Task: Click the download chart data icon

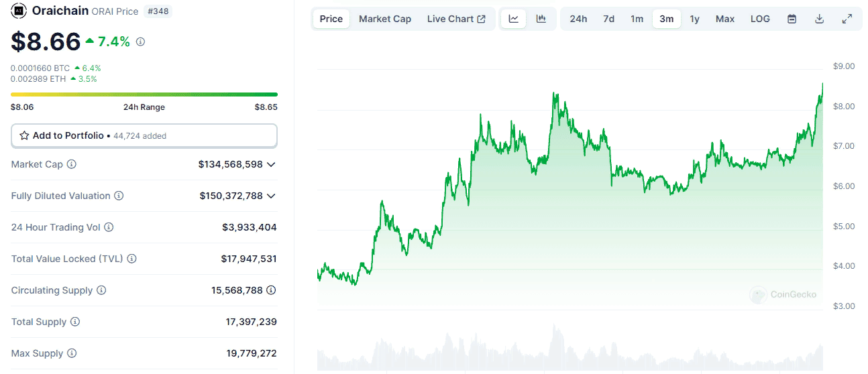Action: click(x=819, y=19)
